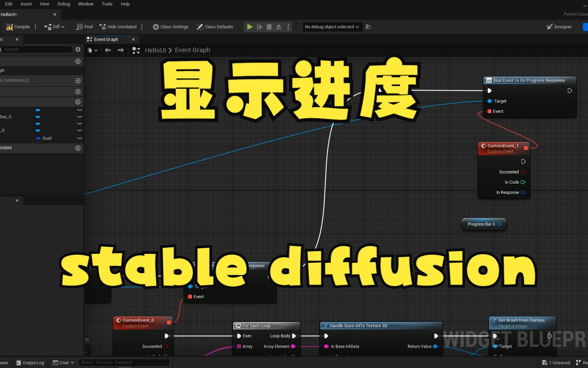Switch to Designer mode
Image resolution: width=588 pixels, height=368 pixels.
point(559,27)
